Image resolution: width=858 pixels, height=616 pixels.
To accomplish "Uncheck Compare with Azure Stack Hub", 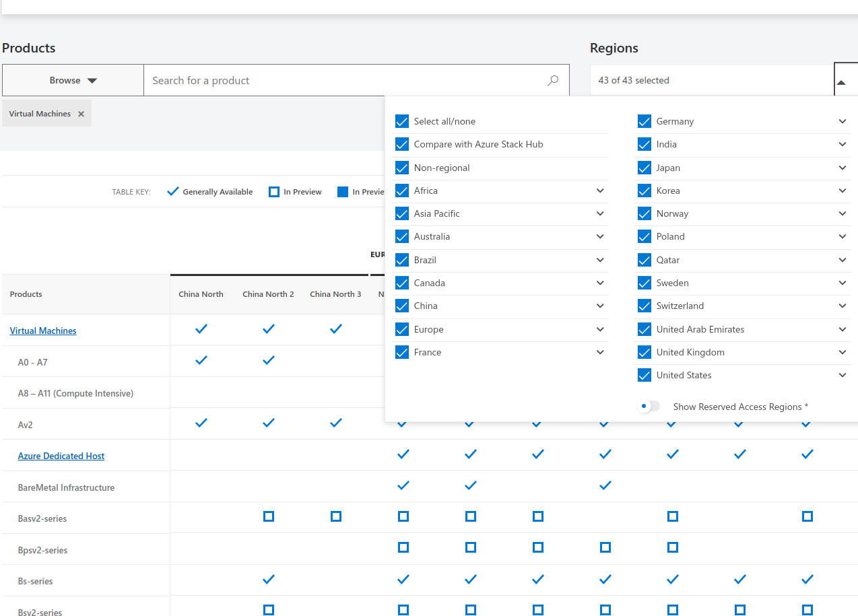I will pyautogui.click(x=402, y=144).
